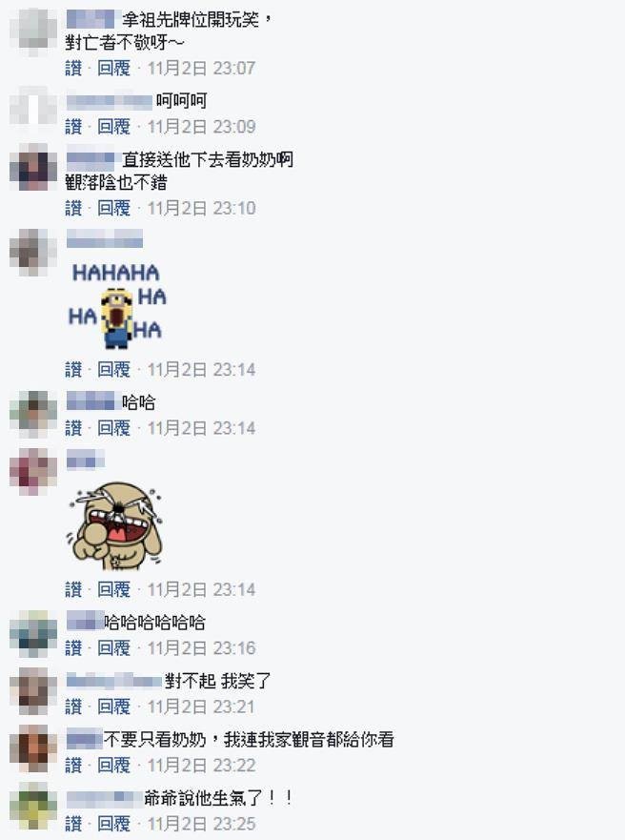Click avatar of the Minion sticker poster

[33, 253]
